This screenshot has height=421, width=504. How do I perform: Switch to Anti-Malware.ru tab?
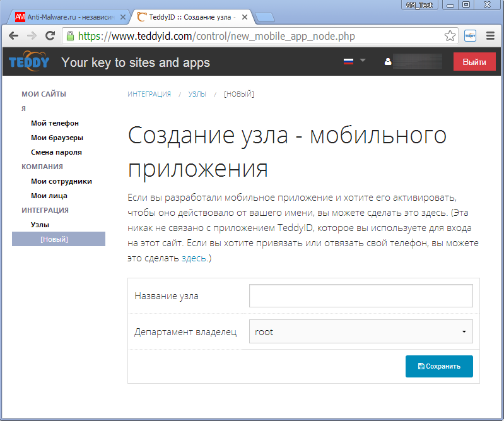point(67,17)
